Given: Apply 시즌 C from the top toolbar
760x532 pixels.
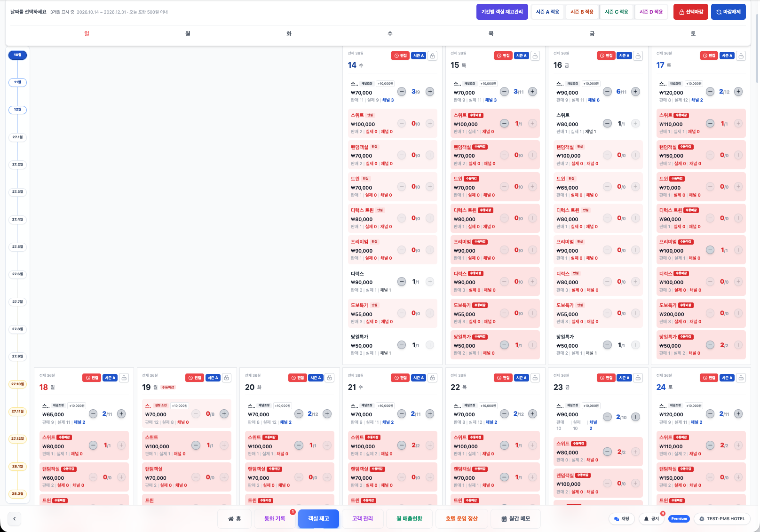Looking at the screenshot, I should pyautogui.click(x=617, y=12).
